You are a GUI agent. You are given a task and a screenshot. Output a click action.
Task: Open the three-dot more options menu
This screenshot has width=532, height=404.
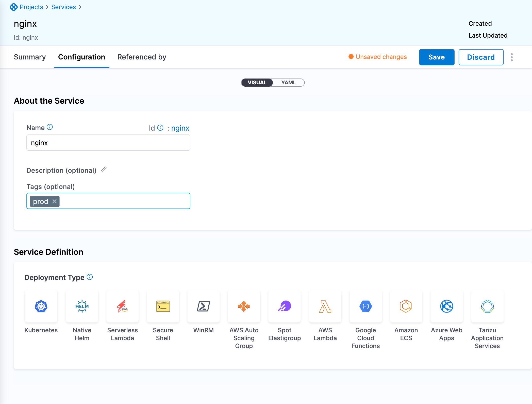pyautogui.click(x=512, y=57)
